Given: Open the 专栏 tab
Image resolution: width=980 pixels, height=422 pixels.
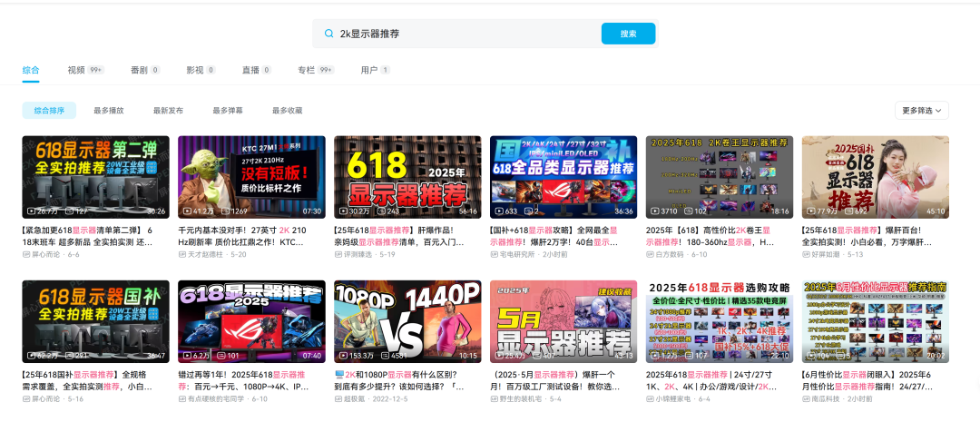Looking at the screenshot, I should [306, 70].
